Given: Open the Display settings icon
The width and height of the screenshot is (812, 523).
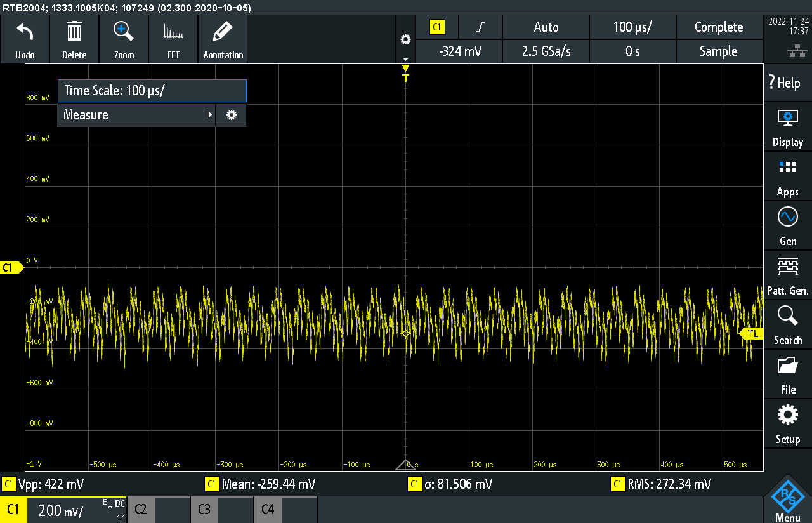Looking at the screenshot, I should pos(787,118).
